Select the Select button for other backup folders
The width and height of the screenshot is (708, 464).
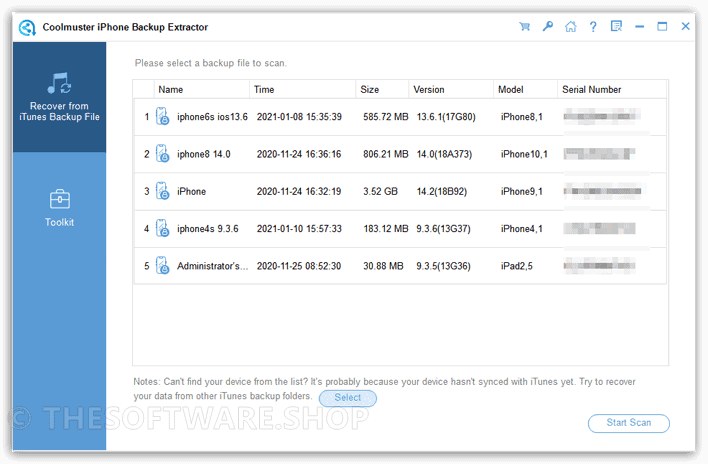click(348, 398)
